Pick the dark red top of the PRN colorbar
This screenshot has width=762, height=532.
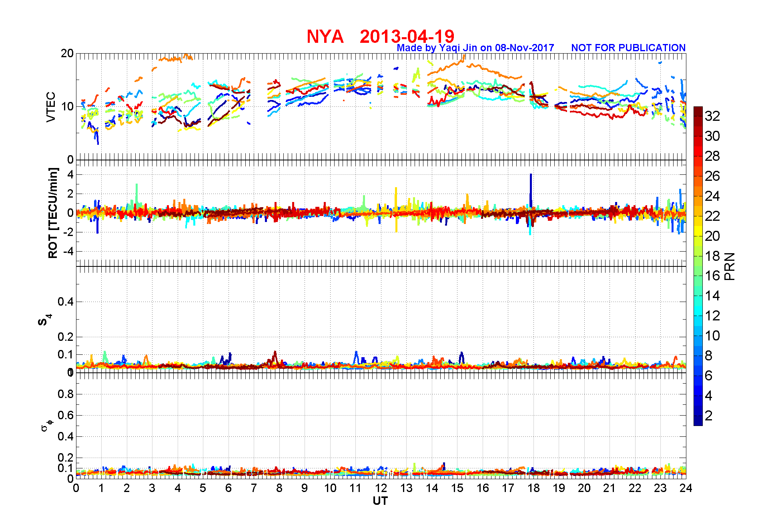point(698,111)
